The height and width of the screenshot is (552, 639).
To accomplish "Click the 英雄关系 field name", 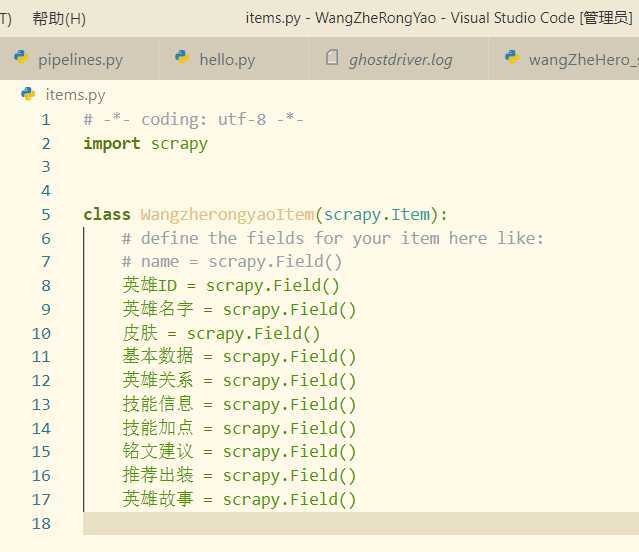I will tap(158, 380).
